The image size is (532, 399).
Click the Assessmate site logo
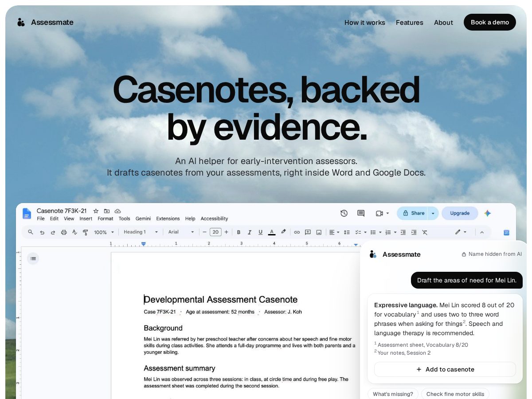point(45,22)
